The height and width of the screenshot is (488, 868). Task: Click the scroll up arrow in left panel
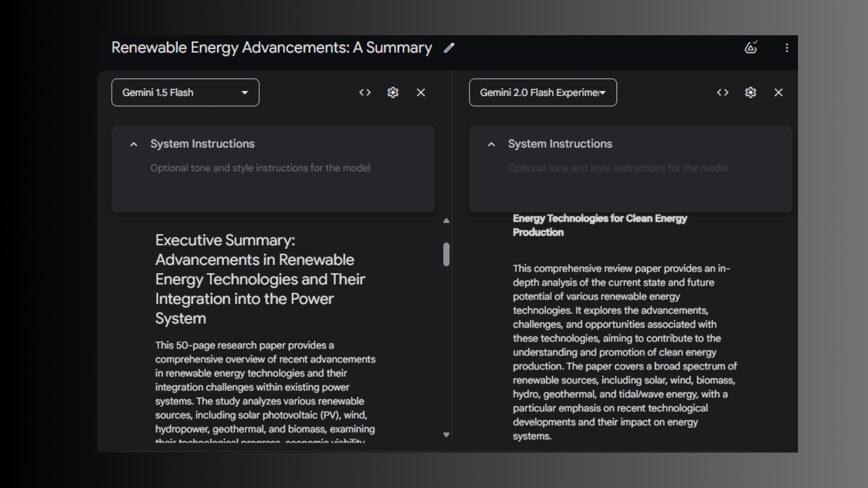pos(446,221)
